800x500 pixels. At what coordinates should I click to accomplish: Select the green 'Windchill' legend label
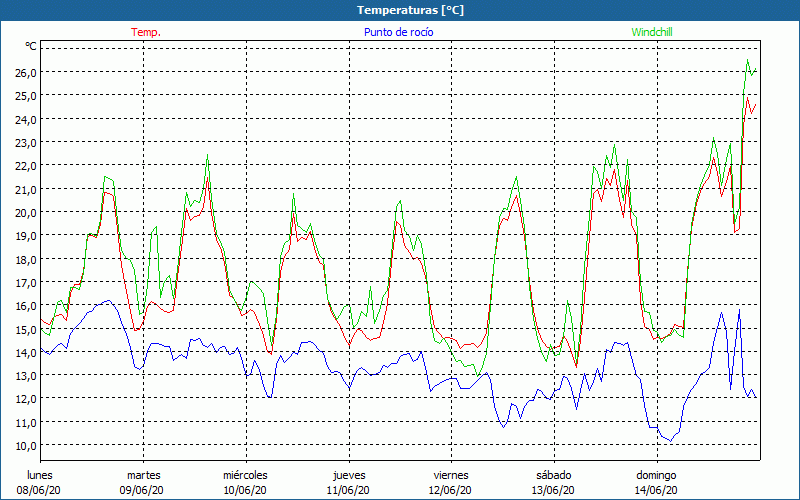pyautogui.click(x=652, y=32)
